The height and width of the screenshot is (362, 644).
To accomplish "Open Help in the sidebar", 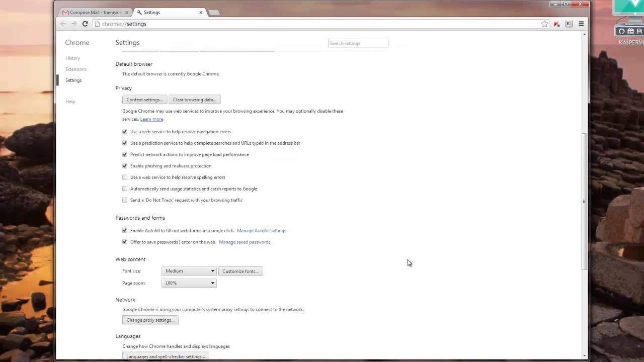I will tap(70, 102).
